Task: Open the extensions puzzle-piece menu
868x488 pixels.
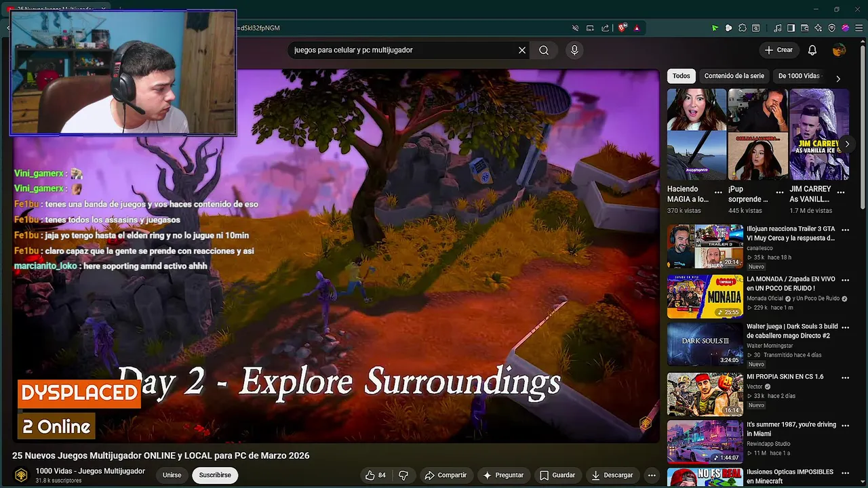Action: click(x=743, y=28)
